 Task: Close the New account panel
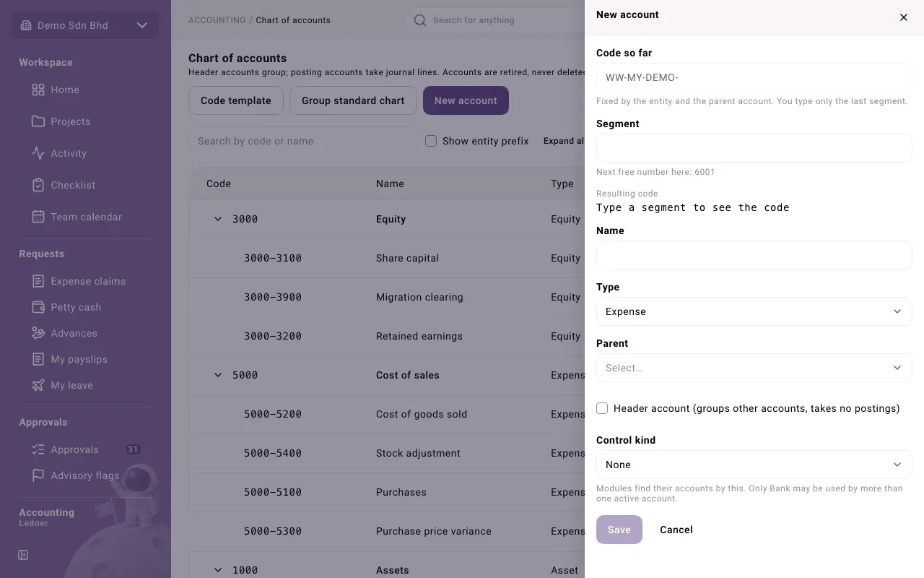[x=904, y=17]
